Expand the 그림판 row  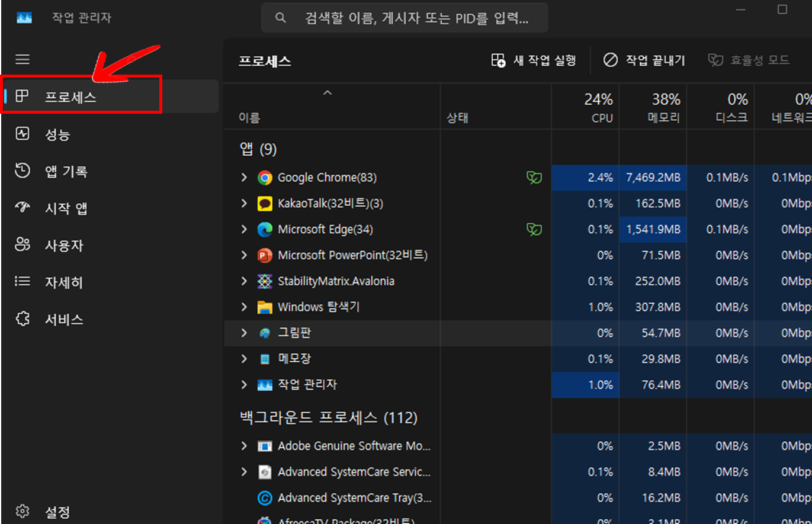point(244,333)
